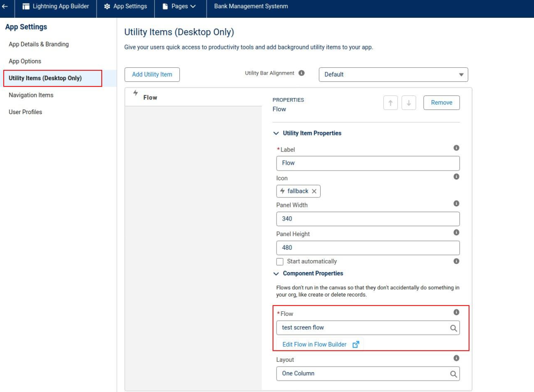Select App Options in sidebar
Screen dimensions: 534x392
pos(25,62)
